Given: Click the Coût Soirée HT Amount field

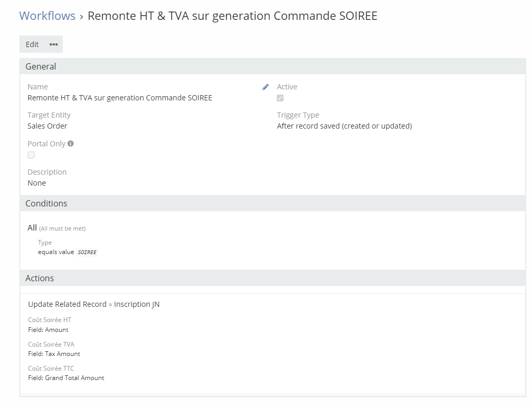Looking at the screenshot, I should (48, 330).
